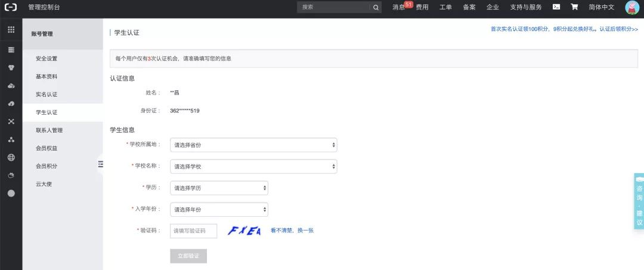Open 备案 in the top bar
Viewport: 644px width, 270px height.
(x=469, y=7)
